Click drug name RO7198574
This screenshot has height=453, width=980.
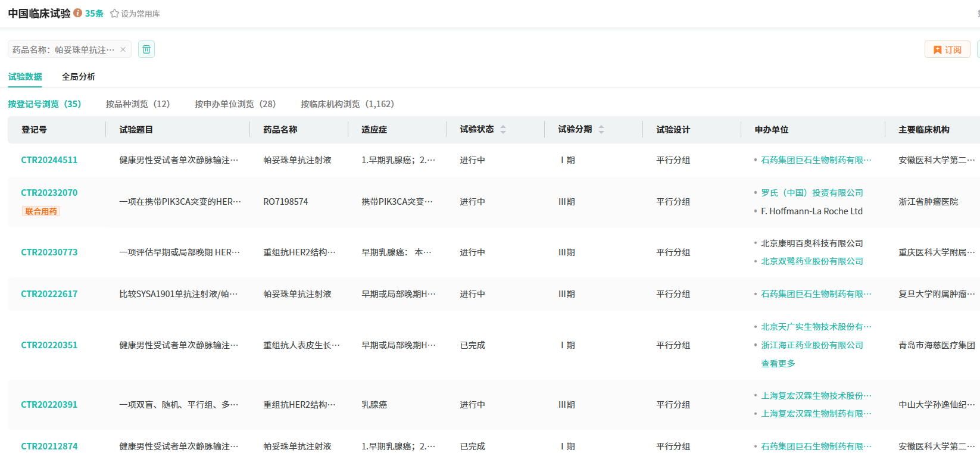pos(286,202)
